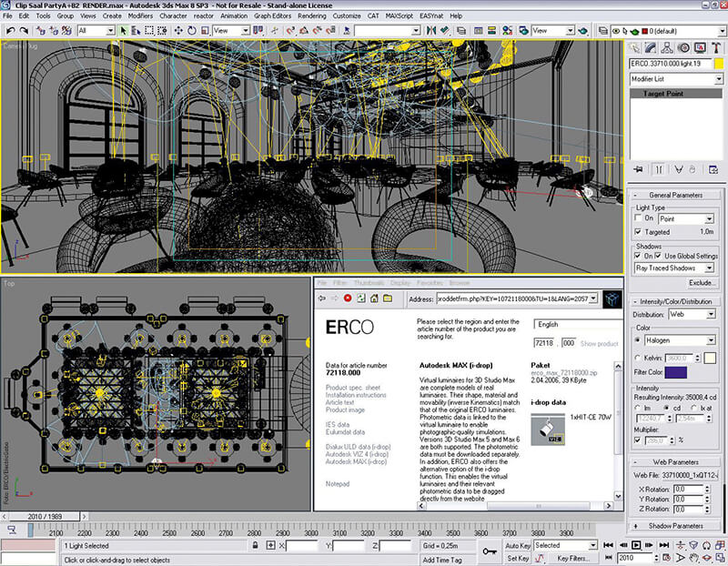Toggle the Multiplier percentage checkbox

pos(638,440)
